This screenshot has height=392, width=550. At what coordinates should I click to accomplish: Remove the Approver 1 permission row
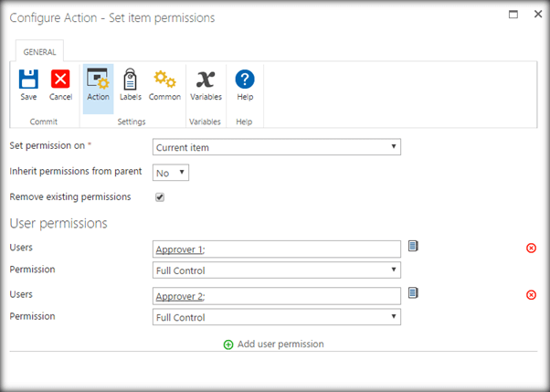pos(532,248)
